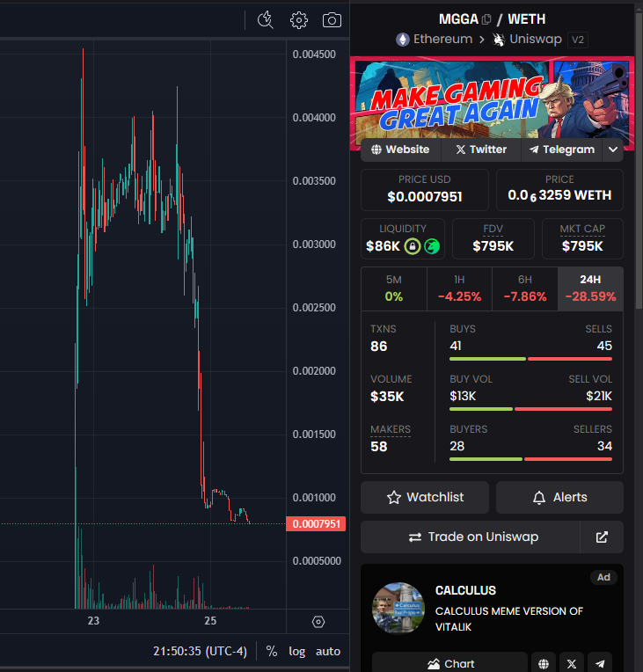
Task: Add MGGA to Watchlist
Action: [x=425, y=497]
